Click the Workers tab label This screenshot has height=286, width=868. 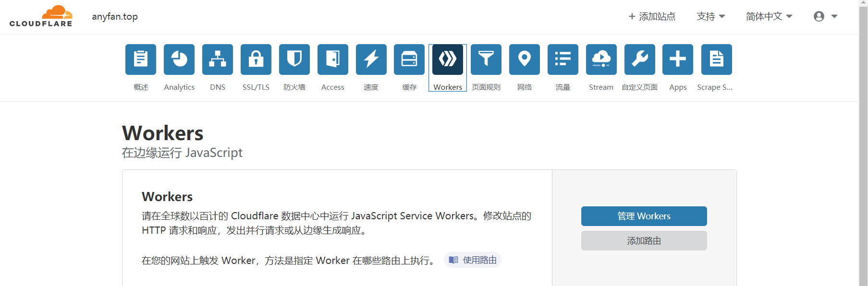click(x=448, y=87)
